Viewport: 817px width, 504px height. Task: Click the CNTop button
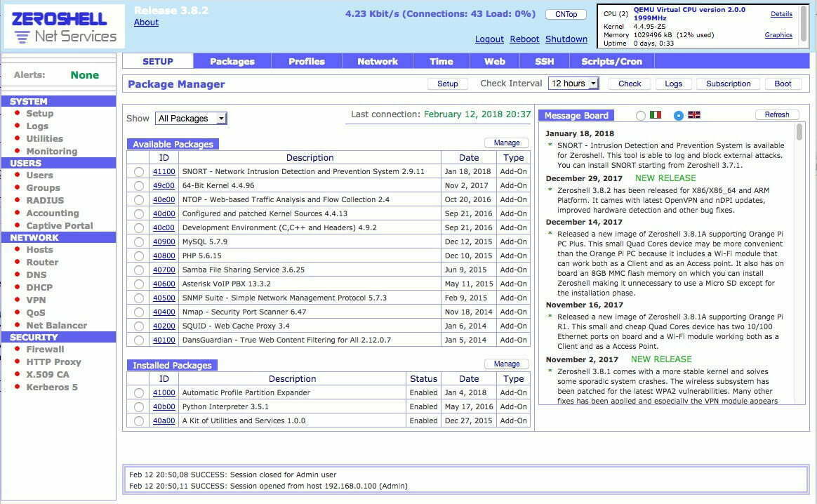click(566, 14)
